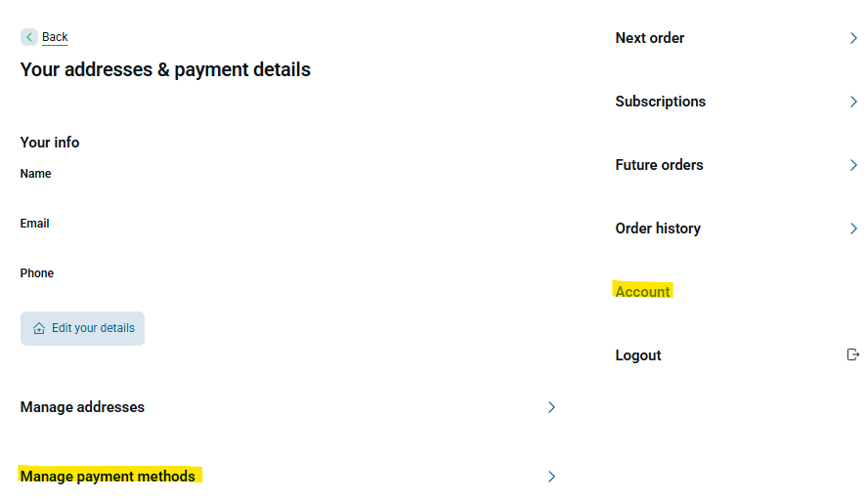Screen dimensions: 868x499
Task: Click the Back chevron icon
Action: 29,37
